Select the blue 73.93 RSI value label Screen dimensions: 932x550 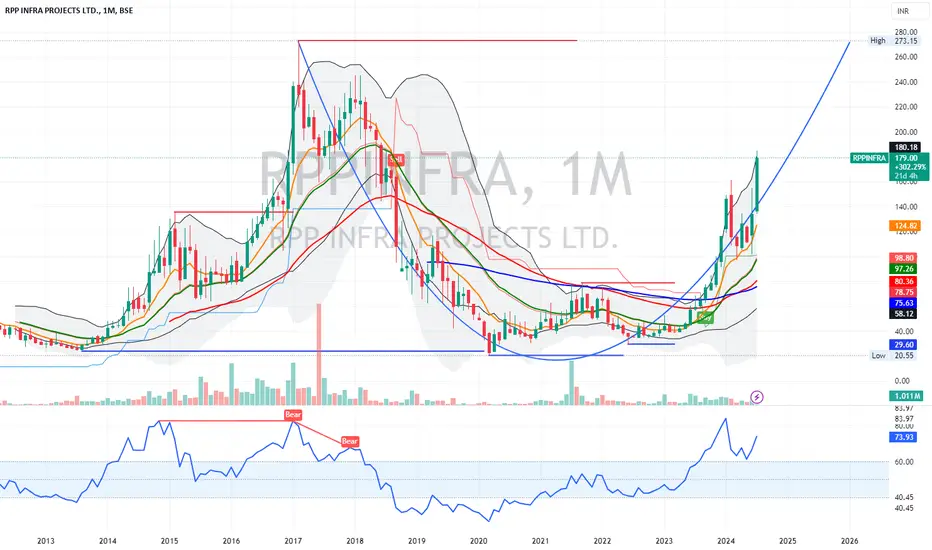903,437
